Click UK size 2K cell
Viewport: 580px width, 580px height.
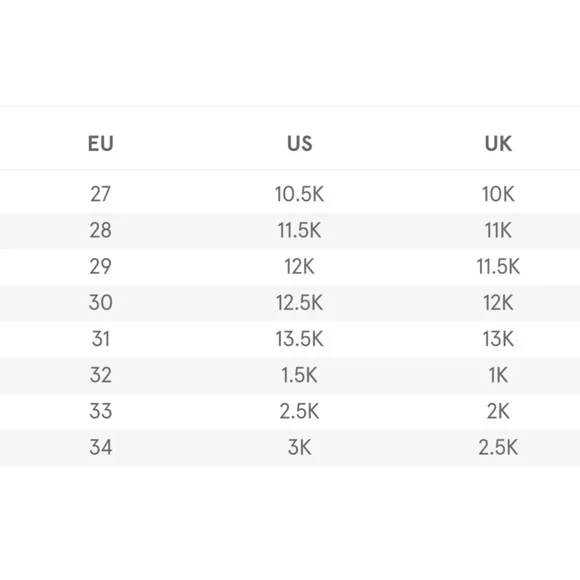(x=498, y=411)
